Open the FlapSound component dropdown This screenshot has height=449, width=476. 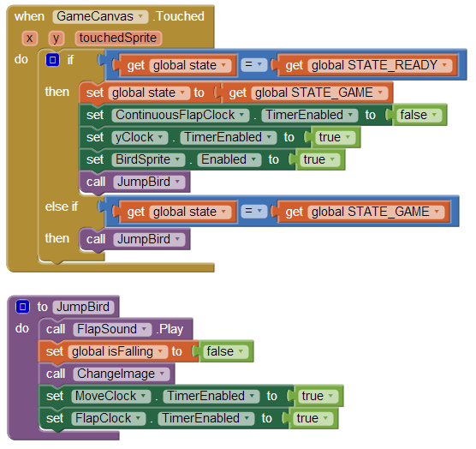(x=112, y=329)
